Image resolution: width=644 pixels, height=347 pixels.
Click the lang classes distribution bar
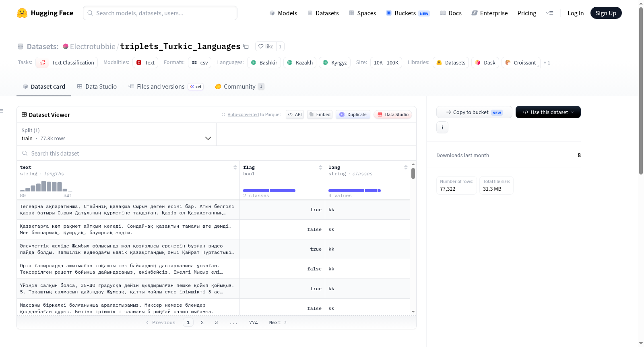coord(355,191)
